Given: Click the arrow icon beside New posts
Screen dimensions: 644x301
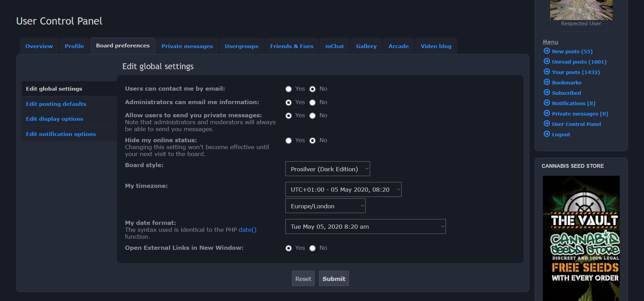Looking at the screenshot, I should pyautogui.click(x=547, y=51).
